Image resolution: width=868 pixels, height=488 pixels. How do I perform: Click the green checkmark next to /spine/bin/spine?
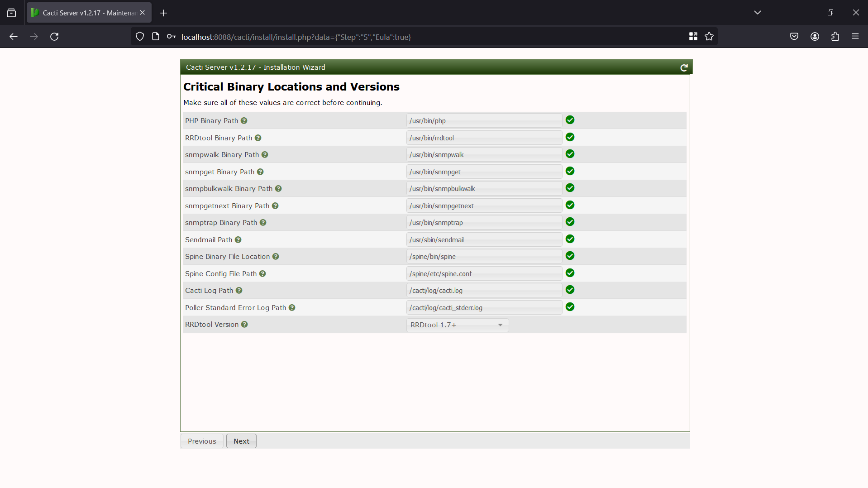(x=570, y=256)
